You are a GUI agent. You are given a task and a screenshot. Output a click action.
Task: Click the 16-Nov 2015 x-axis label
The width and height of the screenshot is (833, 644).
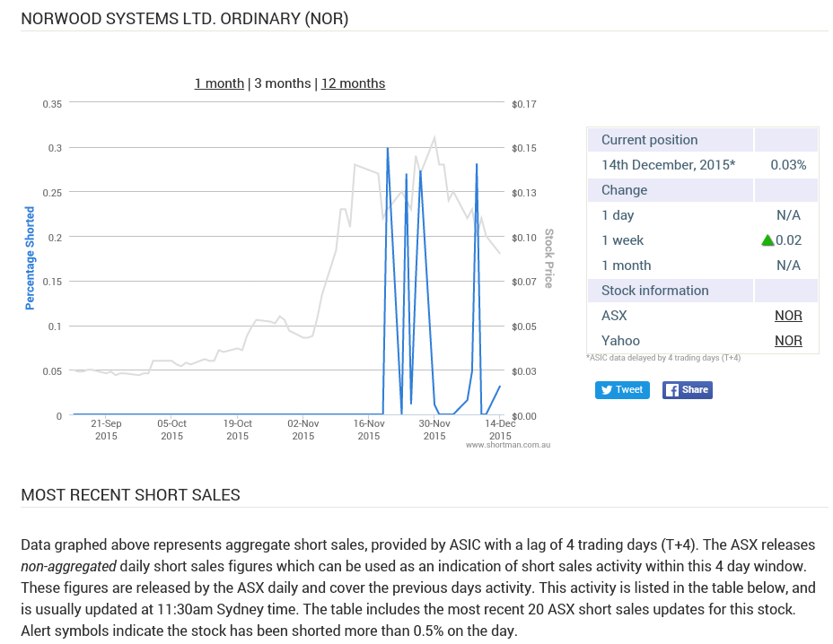click(x=369, y=430)
